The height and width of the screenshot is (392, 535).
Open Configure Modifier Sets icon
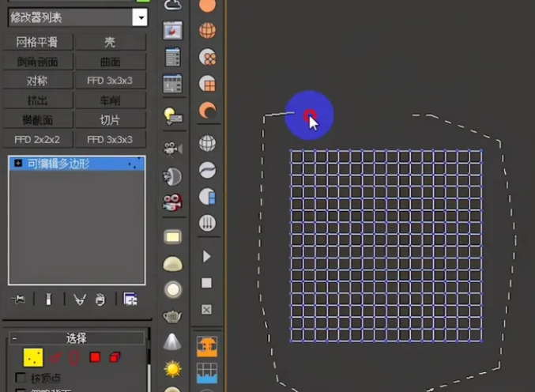coord(130,299)
